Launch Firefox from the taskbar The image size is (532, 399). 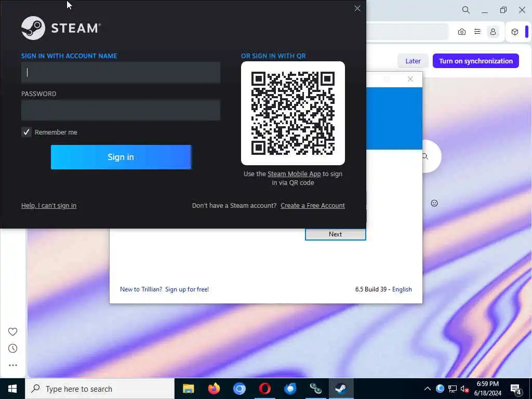point(214,389)
